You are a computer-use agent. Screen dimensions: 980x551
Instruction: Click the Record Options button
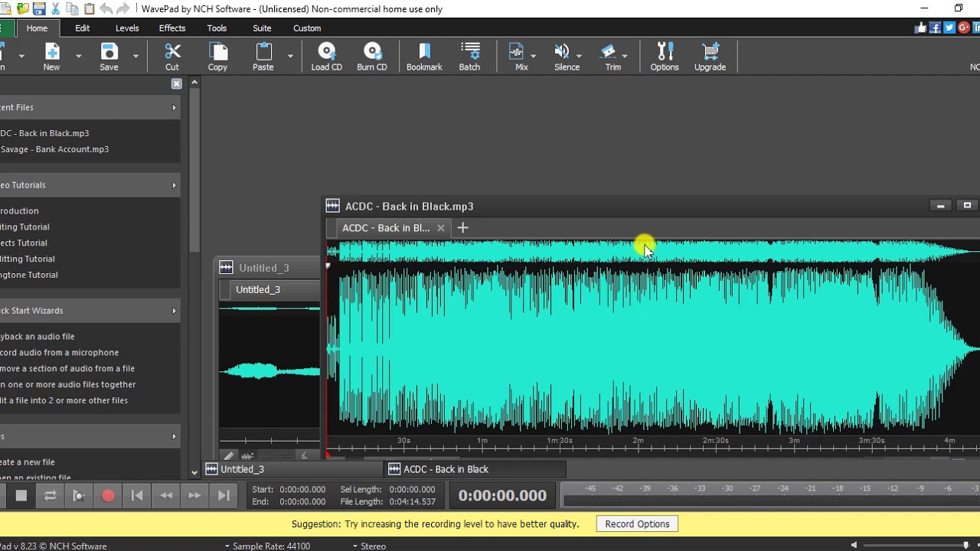click(x=637, y=524)
